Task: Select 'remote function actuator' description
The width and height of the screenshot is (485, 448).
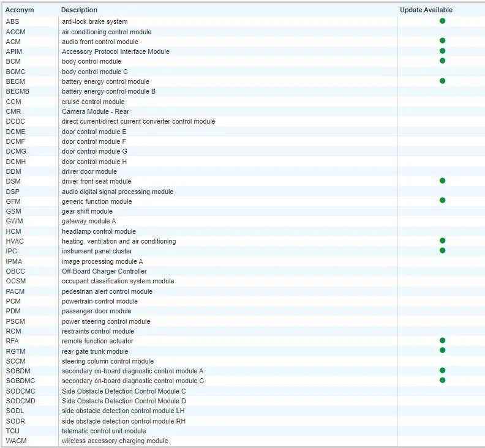Action: point(97,342)
